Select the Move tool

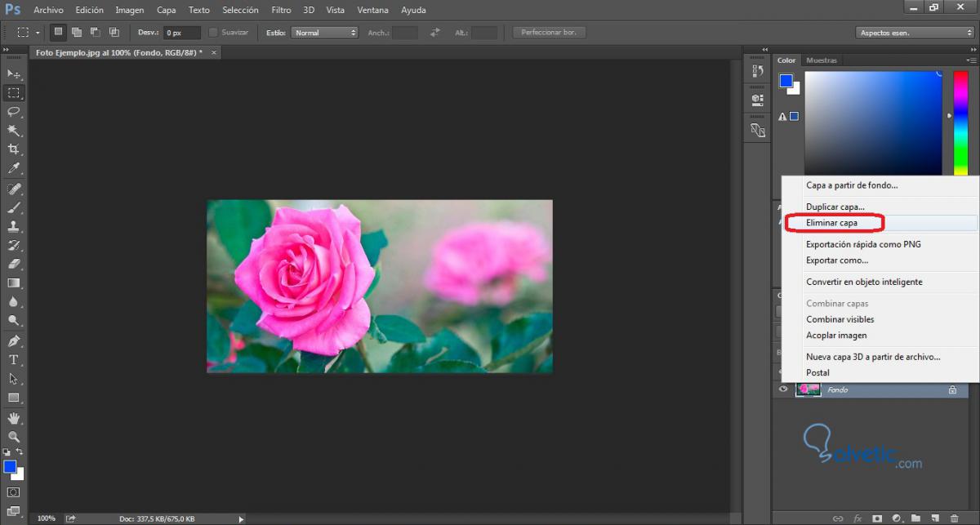[x=13, y=73]
